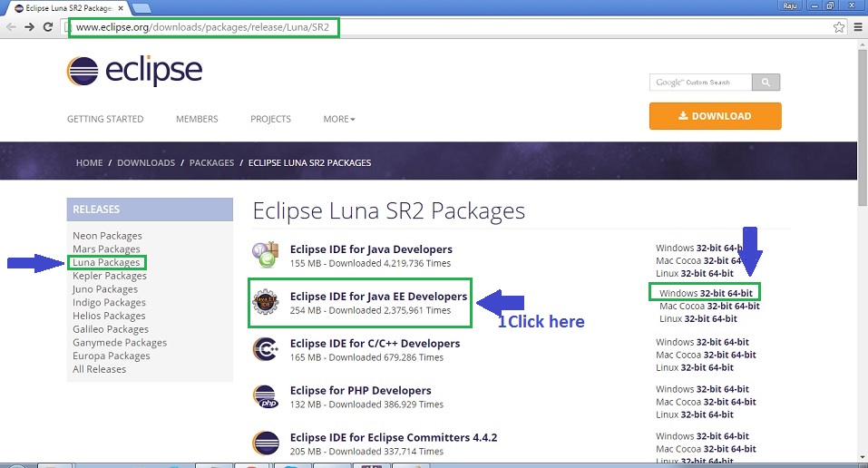Click the page vertical scrollbar thumb
Viewport: 868px width, 468px height.
click(x=862, y=127)
